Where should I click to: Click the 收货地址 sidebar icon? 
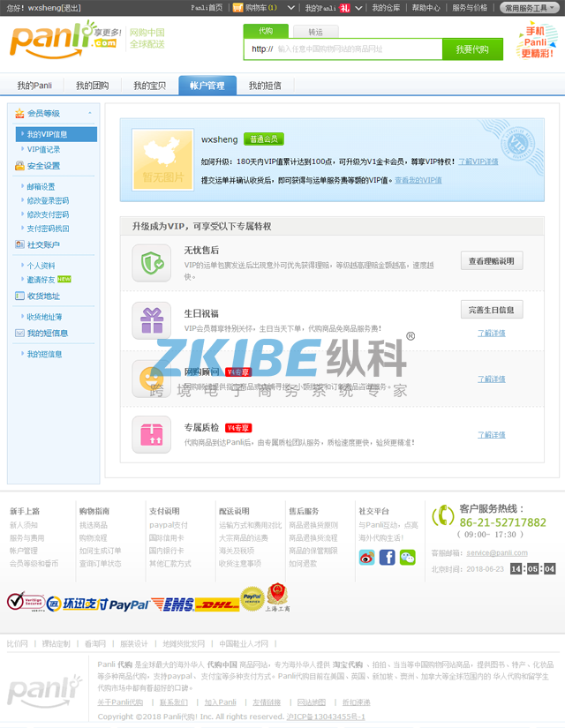coord(19,296)
